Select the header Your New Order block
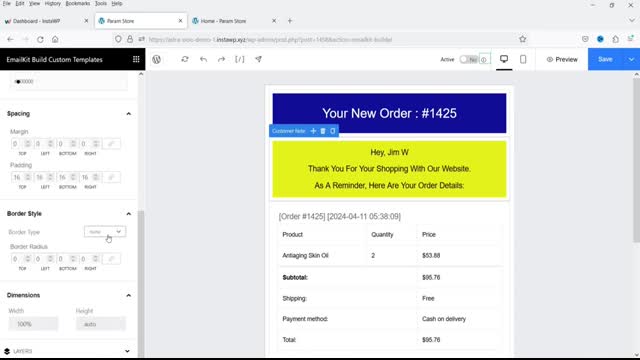Image resolution: width=640 pixels, height=360 pixels. click(x=389, y=113)
